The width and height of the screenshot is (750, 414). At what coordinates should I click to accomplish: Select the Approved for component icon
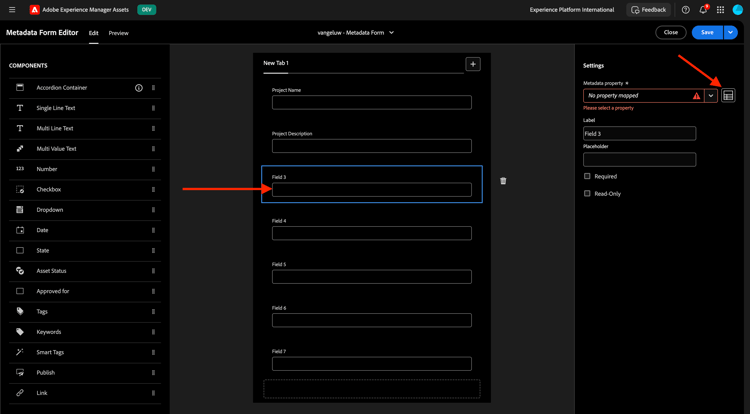pos(20,291)
